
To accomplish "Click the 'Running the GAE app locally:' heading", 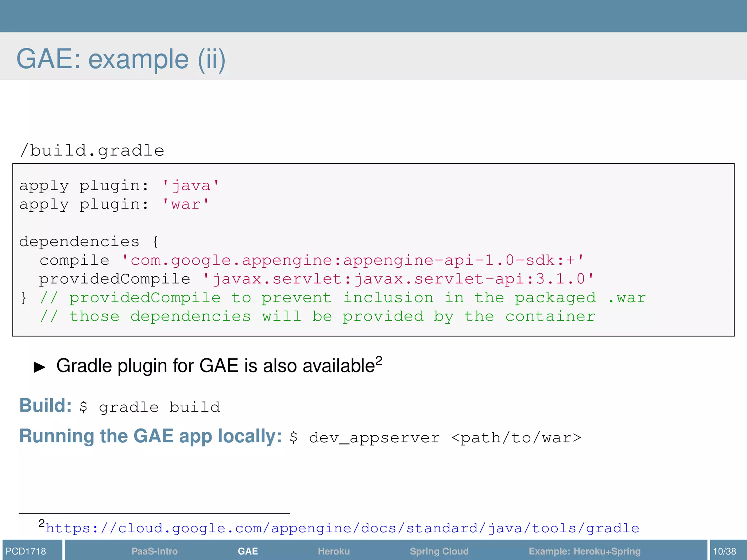I will point(151,436).
